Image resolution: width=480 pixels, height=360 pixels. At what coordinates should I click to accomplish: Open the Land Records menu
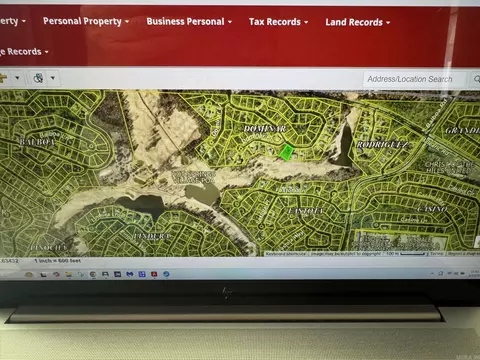(x=357, y=22)
